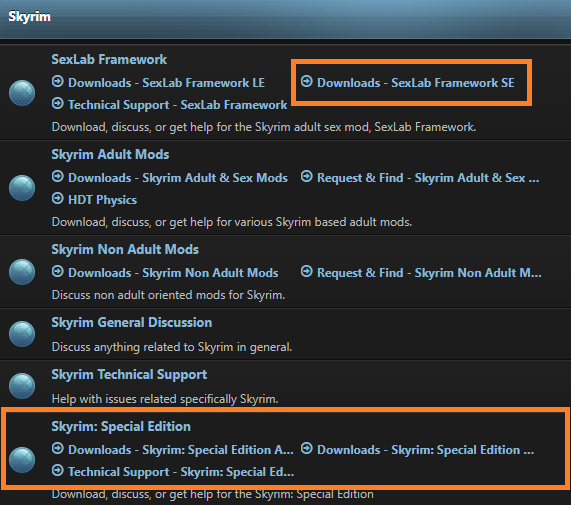571x505 pixels.
Task: Click arrow icon beside Downloads - Skyrim: Special Edition A...
Action: (x=58, y=448)
